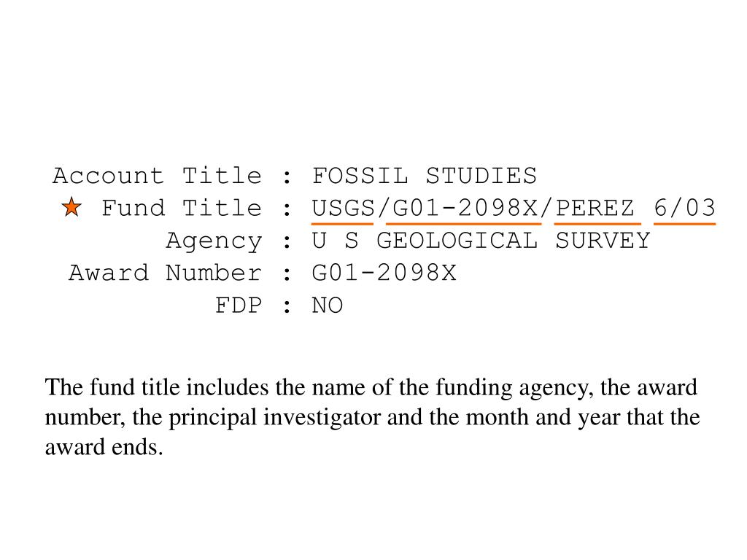Image resolution: width=747 pixels, height=560 pixels.
Task: Click the FOSSIL STUDIES account title value
Action: pos(424,176)
